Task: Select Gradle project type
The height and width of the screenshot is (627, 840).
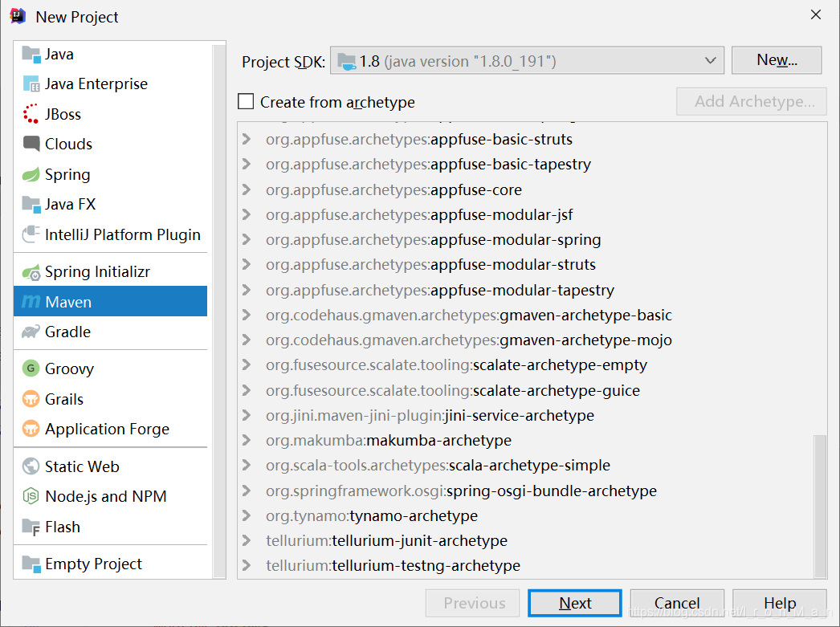Action: (x=110, y=332)
